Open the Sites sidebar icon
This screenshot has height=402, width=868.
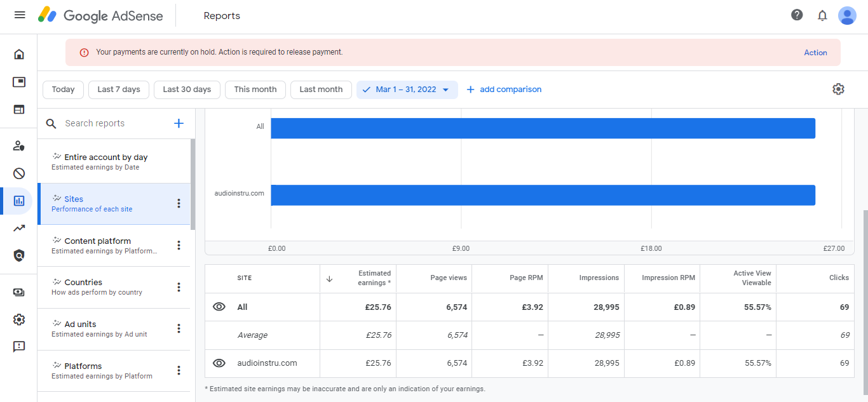pos(19,109)
